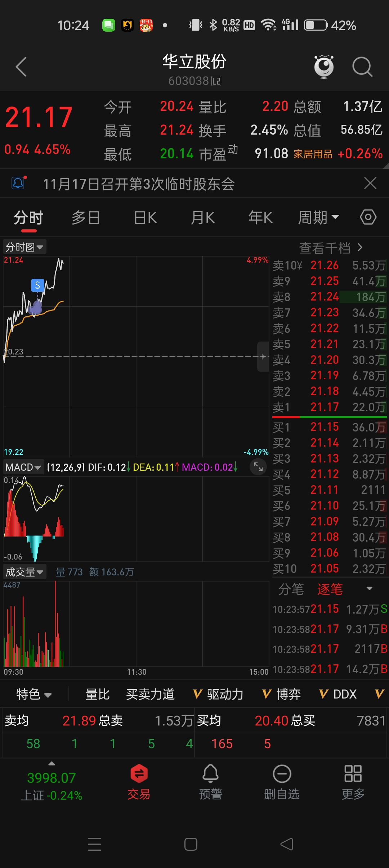Image resolution: width=389 pixels, height=868 pixels.
Task: Tap the intraday price chart area
Action: (136, 356)
